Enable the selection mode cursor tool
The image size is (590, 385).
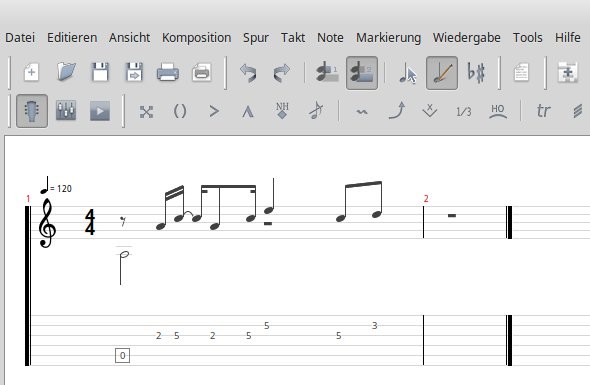point(408,73)
